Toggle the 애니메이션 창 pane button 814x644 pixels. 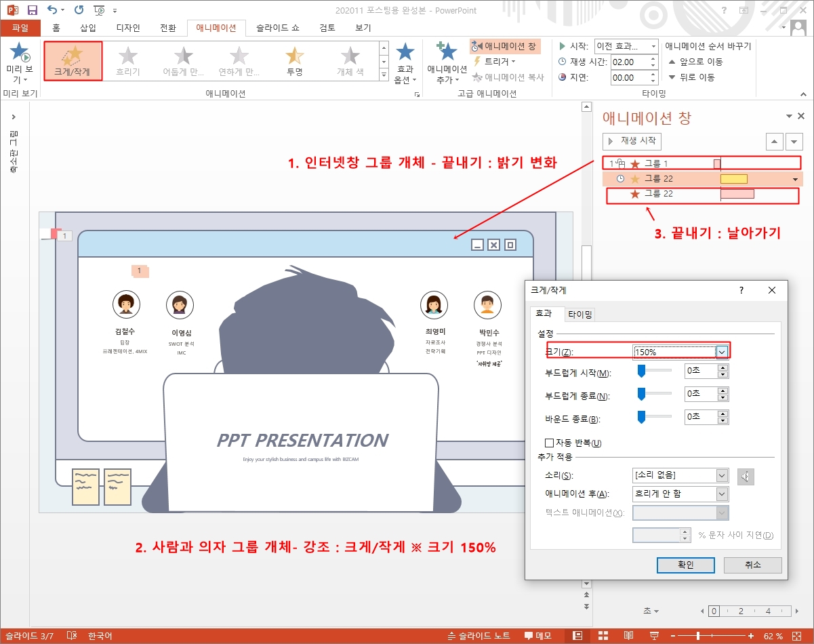pos(504,46)
